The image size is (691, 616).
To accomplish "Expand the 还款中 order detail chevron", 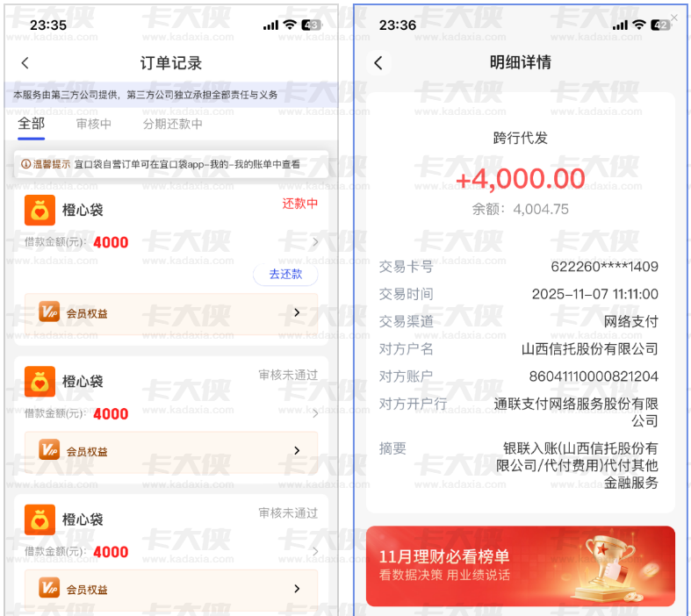I will [x=315, y=241].
